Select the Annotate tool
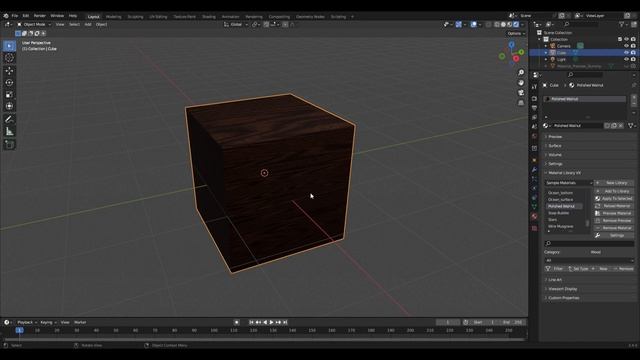 (9, 119)
